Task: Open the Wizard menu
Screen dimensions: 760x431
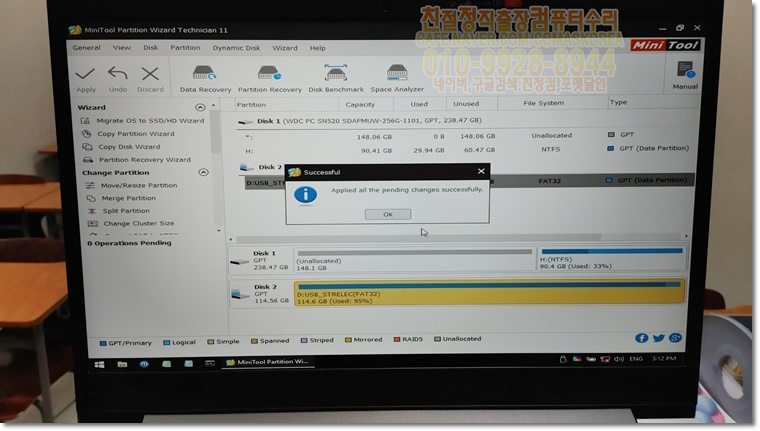Action: click(285, 48)
